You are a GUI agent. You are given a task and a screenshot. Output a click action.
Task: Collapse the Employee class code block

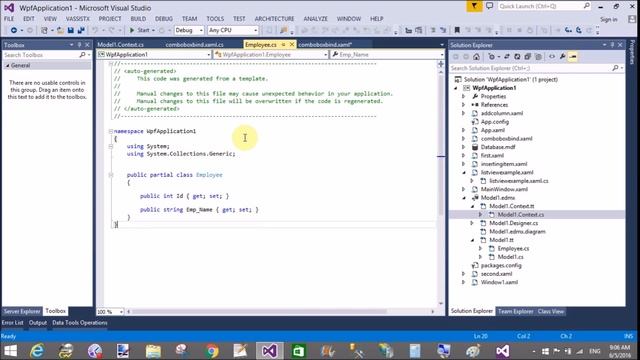pyautogui.click(x=111, y=175)
